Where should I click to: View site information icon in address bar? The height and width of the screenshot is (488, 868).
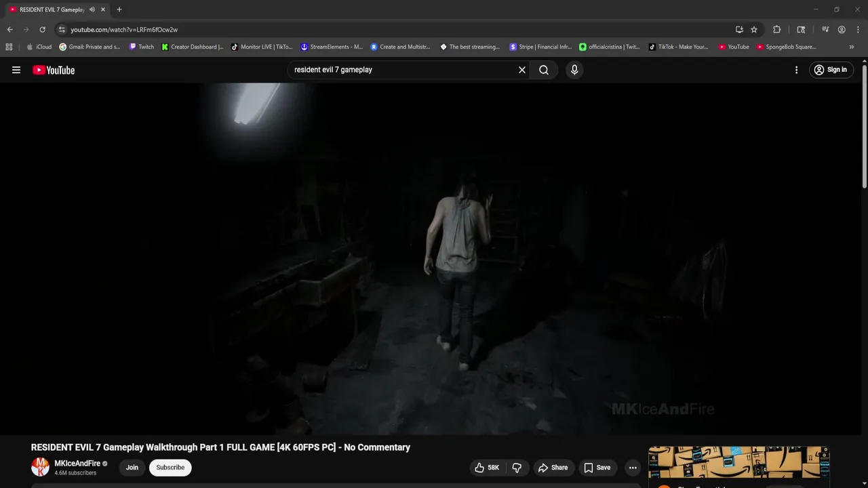(x=62, y=30)
